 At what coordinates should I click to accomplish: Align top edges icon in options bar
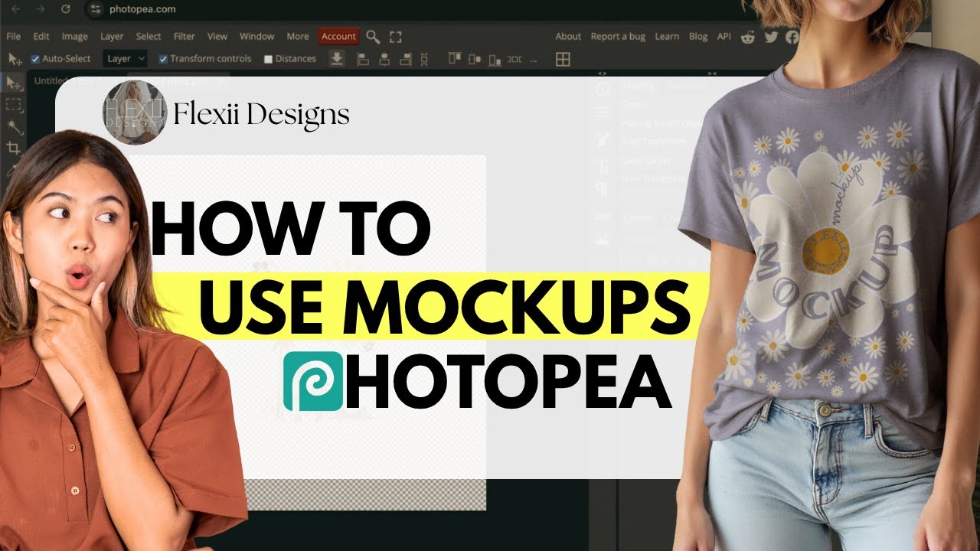(455, 59)
